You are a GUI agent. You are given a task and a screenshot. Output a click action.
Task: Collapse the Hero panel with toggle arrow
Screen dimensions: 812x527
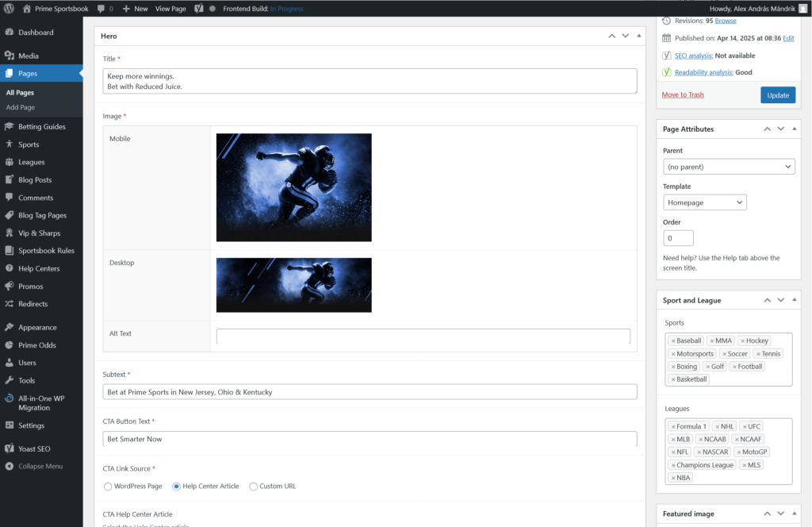[638, 37]
